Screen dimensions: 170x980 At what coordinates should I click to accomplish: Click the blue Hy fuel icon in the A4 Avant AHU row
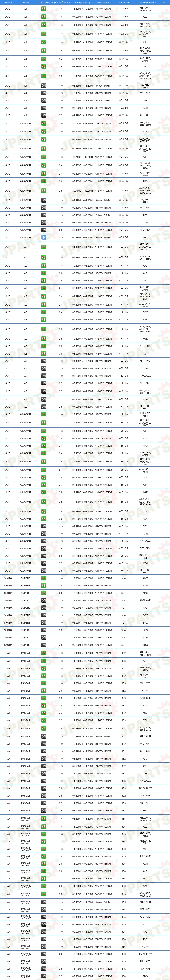pos(44,237)
